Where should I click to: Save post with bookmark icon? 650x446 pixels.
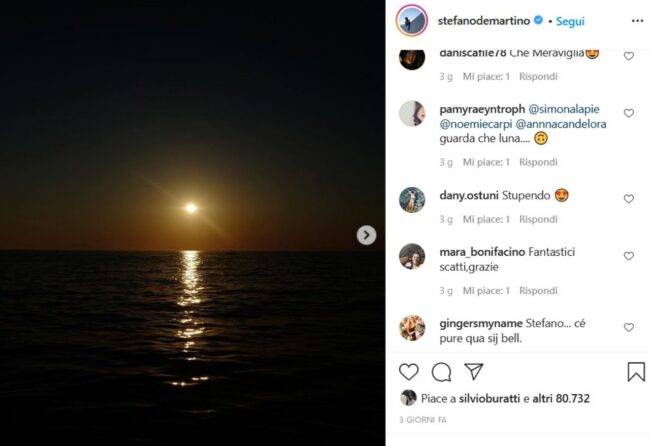(x=636, y=372)
